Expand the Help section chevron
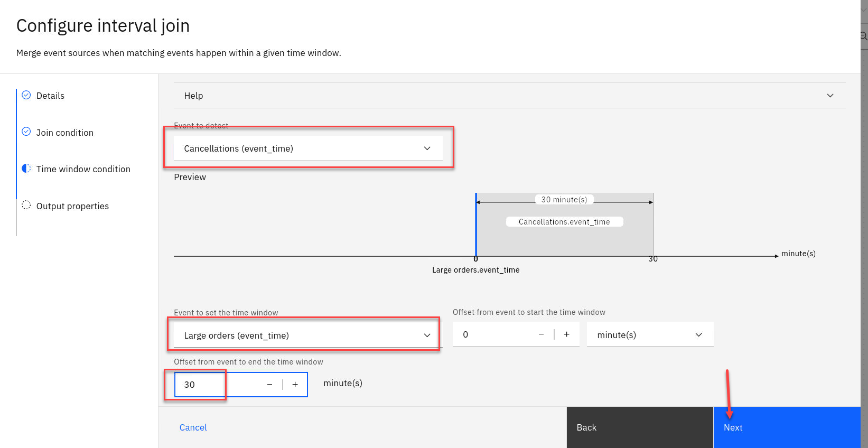The height and width of the screenshot is (448, 868). 830,96
